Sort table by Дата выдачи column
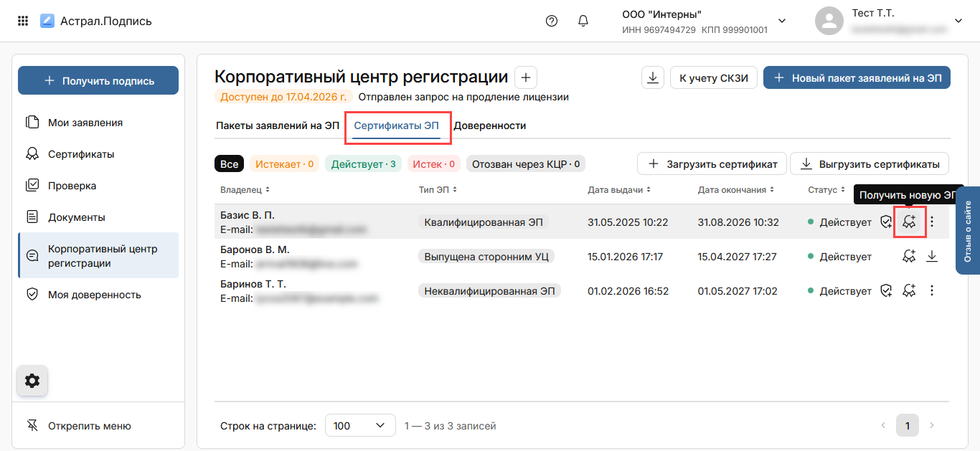This screenshot has height=451, width=980. pyautogui.click(x=620, y=190)
